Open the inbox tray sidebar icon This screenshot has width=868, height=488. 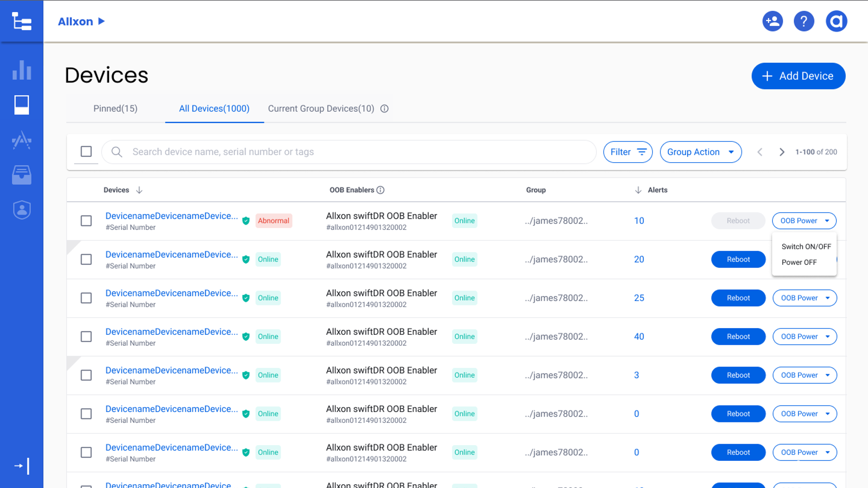point(22,175)
